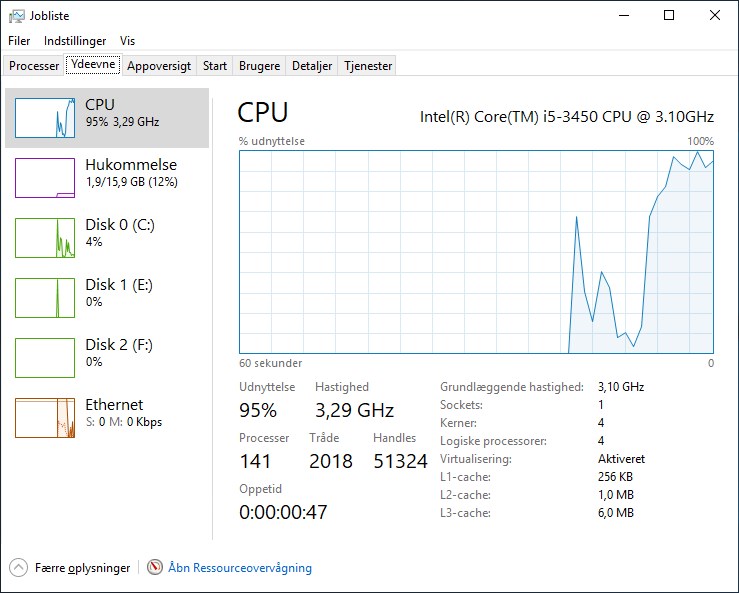This screenshot has height=593, width=739.
Task: Switch to the Tjenester tab
Action: [x=368, y=66]
